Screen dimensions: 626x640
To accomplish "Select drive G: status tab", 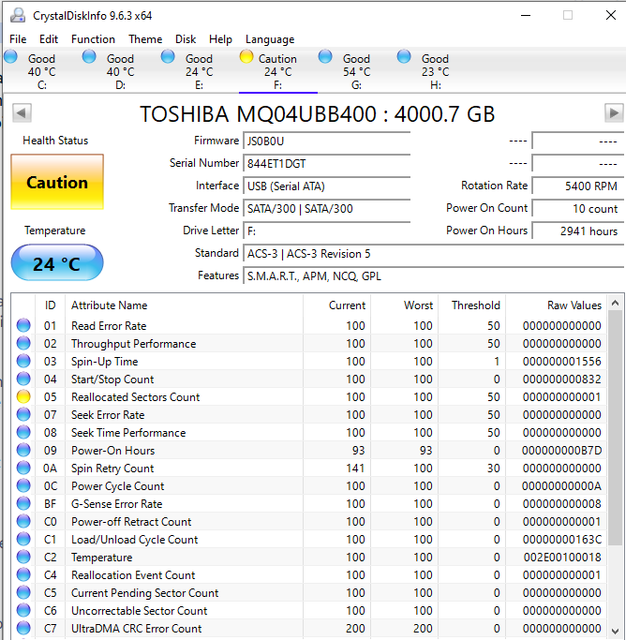I will 356,71.
